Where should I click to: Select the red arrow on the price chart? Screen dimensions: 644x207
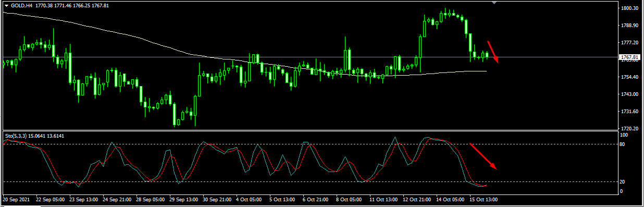493,52
